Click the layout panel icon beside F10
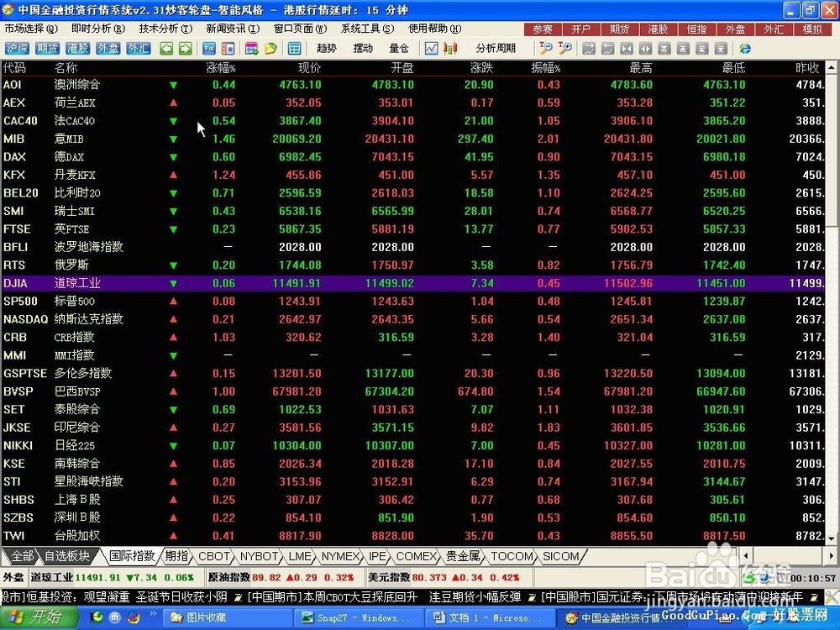Viewport: 840px width, 630px height. click(x=228, y=49)
